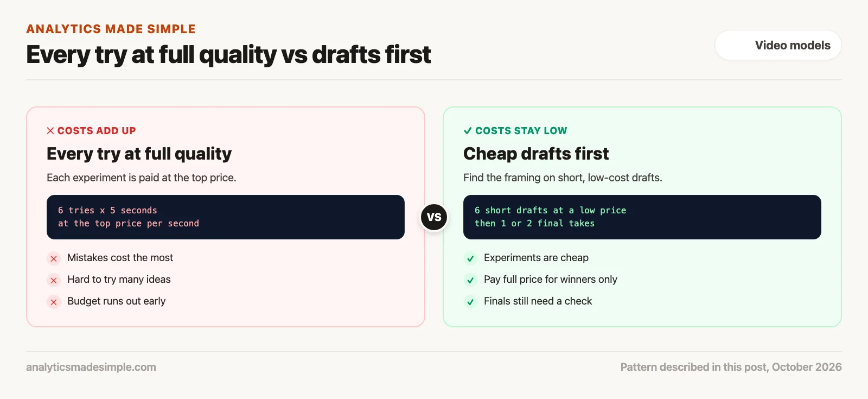Click the check icon next to Experiments are cheap

[470, 258]
